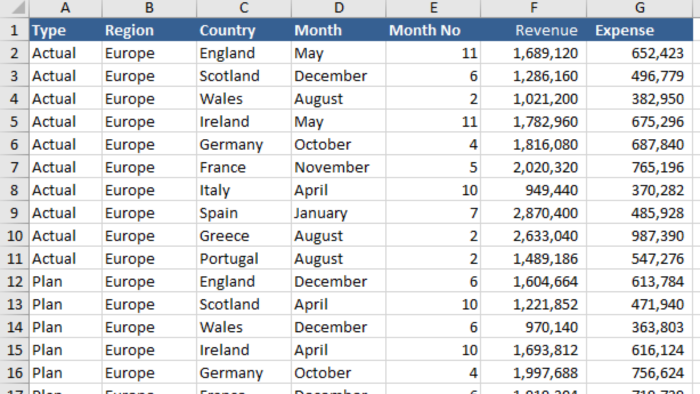Select expense value 471,940
Image resolution: width=700 pixels, height=394 pixels.
(640, 304)
